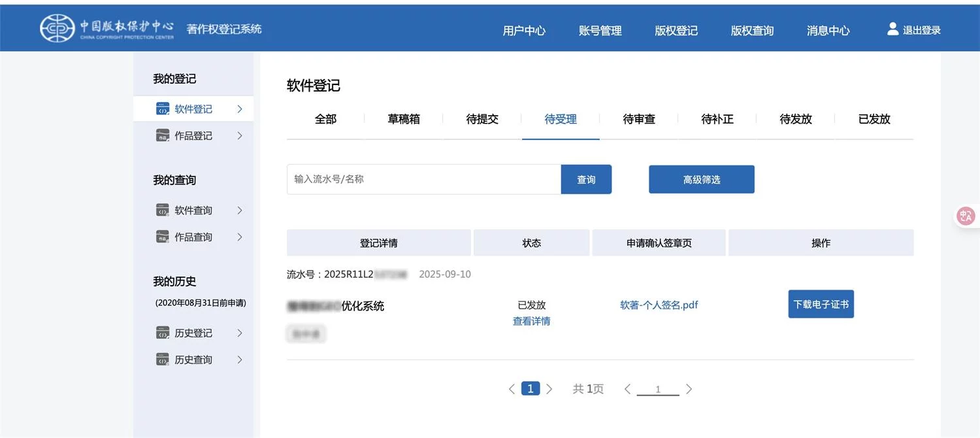Select the 软件登记 sidebar icon
Image resolution: width=980 pixels, height=438 pixels.
click(161, 109)
